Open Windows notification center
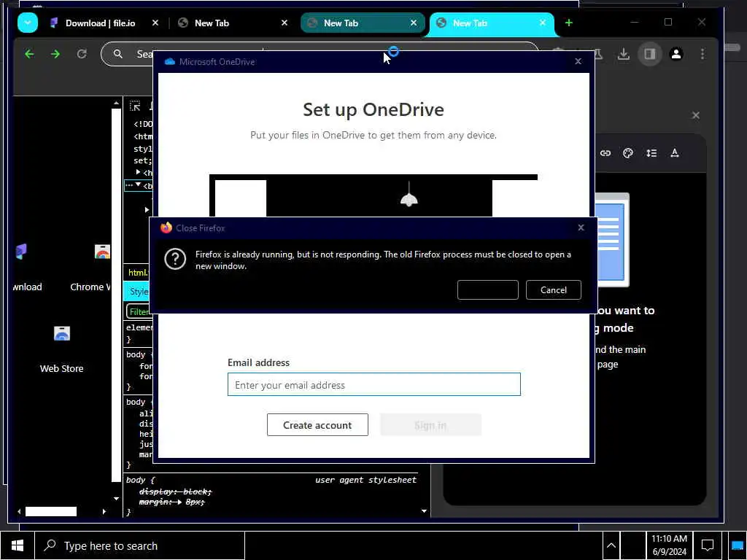The height and width of the screenshot is (560, 747). [708, 545]
